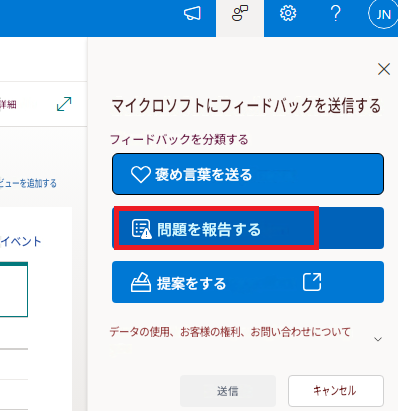Screen dimensions: 398x411
Task: Click 褒め言葉を送る button
Action: point(248,174)
